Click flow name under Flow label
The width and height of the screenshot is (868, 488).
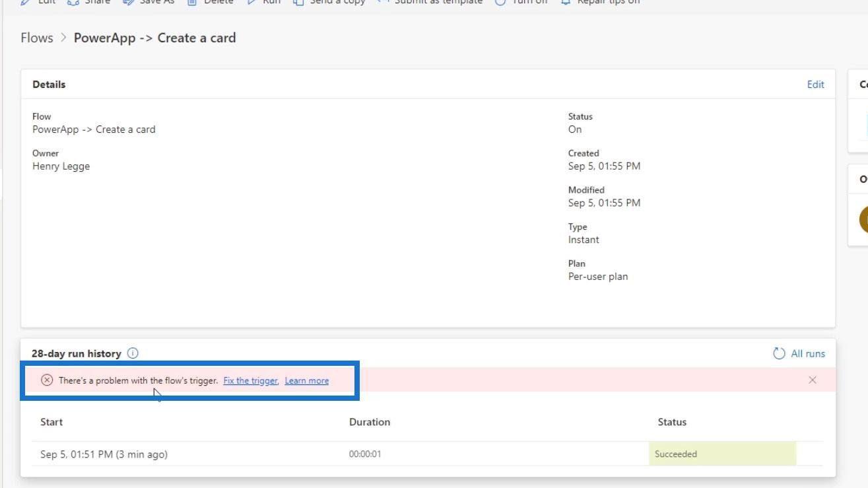(94, 129)
